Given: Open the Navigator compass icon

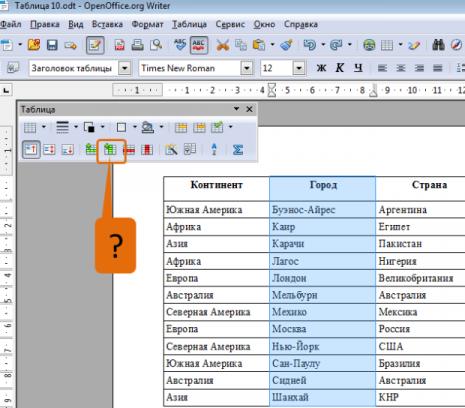Looking at the screenshot, I should (x=456, y=45).
